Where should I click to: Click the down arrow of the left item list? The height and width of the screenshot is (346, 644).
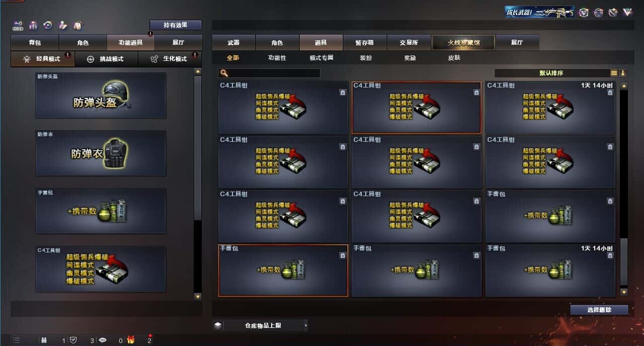[x=197, y=297]
